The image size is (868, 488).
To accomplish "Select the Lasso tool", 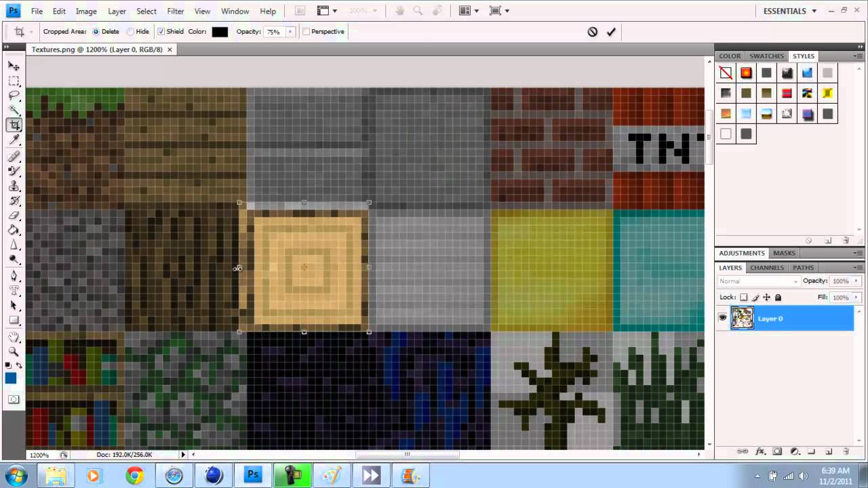I will pos(14,96).
